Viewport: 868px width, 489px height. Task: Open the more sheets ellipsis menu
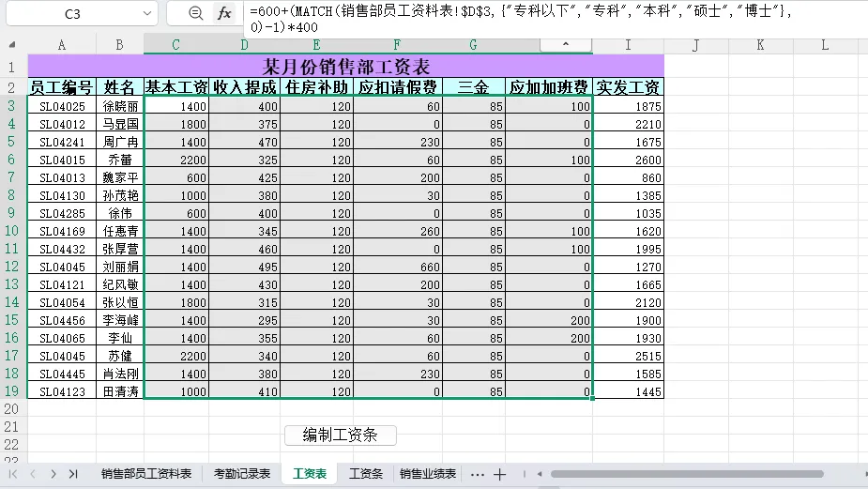478,475
